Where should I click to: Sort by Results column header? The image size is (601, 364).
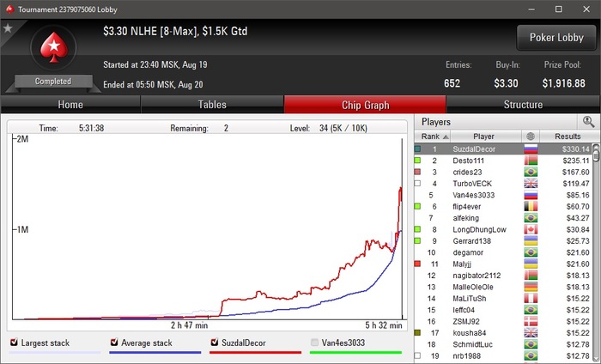coord(568,136)
